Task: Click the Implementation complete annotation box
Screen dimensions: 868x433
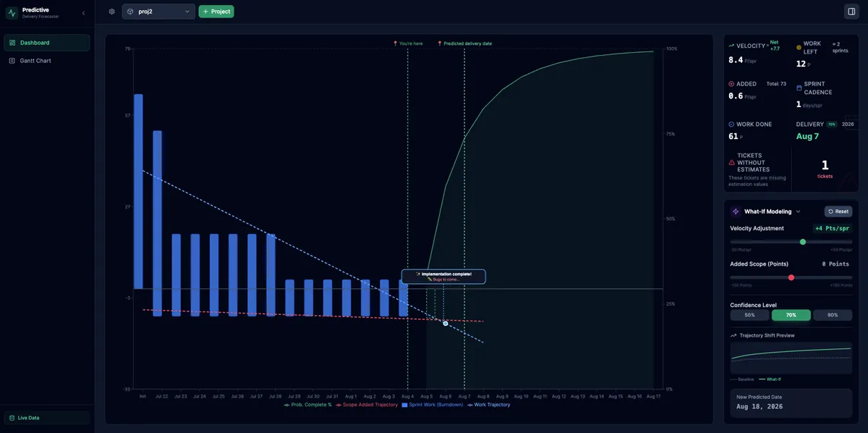Action: [443, 277]
